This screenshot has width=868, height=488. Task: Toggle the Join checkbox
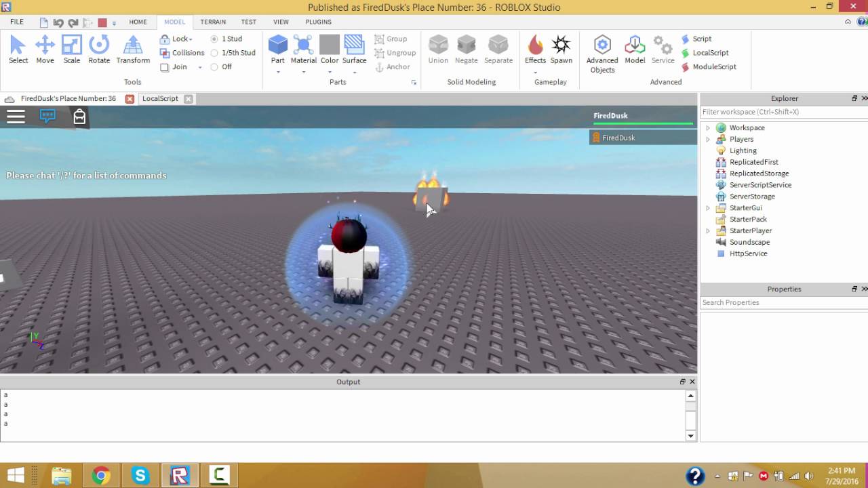[164, 67]
